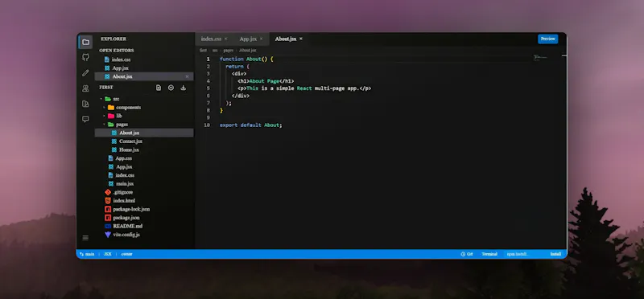The height and width of the screenshot is (299, 644).
Task: Open About.jsx in pages folder
Action: point(144,133)
